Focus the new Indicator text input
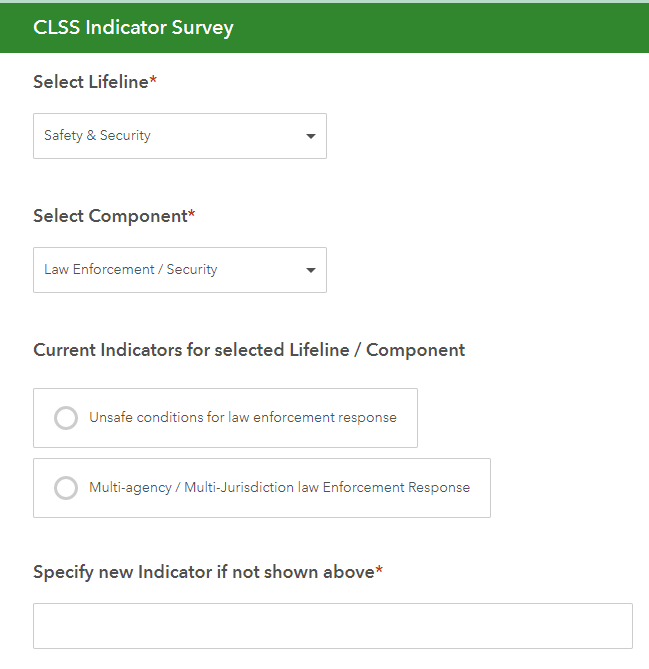This screenshot has height=669, width=649. (333, 626)
